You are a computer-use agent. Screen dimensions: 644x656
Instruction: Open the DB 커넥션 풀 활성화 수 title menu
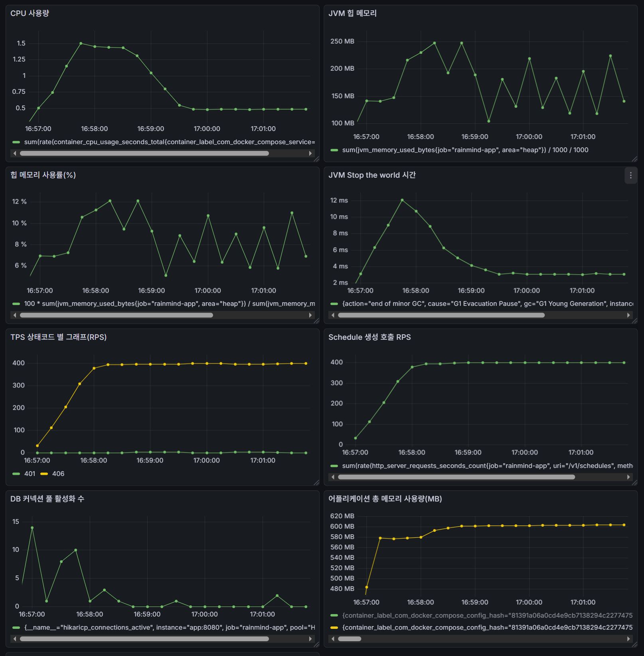47,499
